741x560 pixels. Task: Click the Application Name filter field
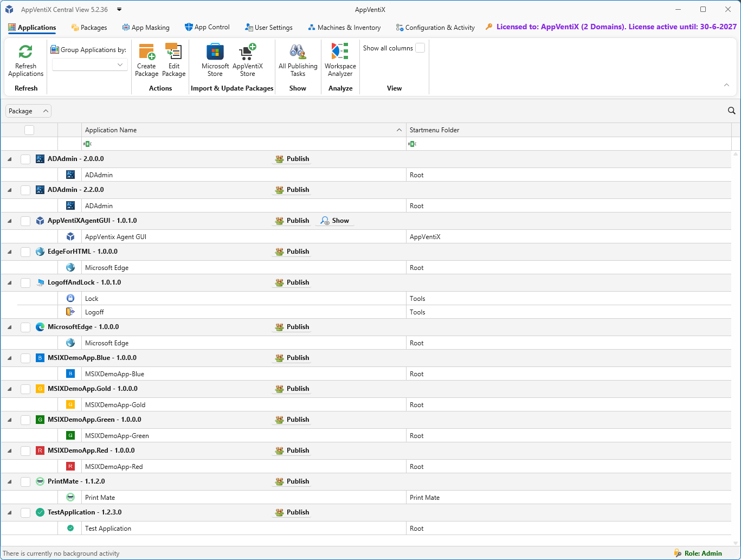pos(243,144)
